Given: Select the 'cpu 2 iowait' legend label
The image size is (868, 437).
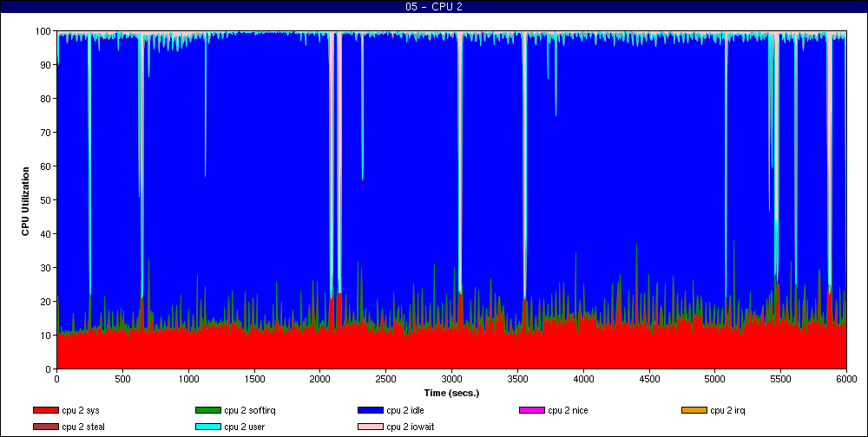Looking at the screenshot, I should 411,427.
